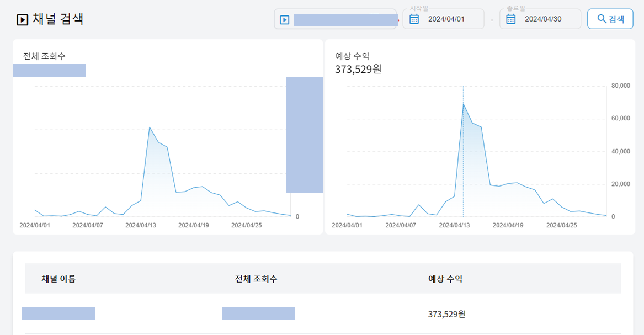Open the 종료일 calendar icon

coord(510,19)
